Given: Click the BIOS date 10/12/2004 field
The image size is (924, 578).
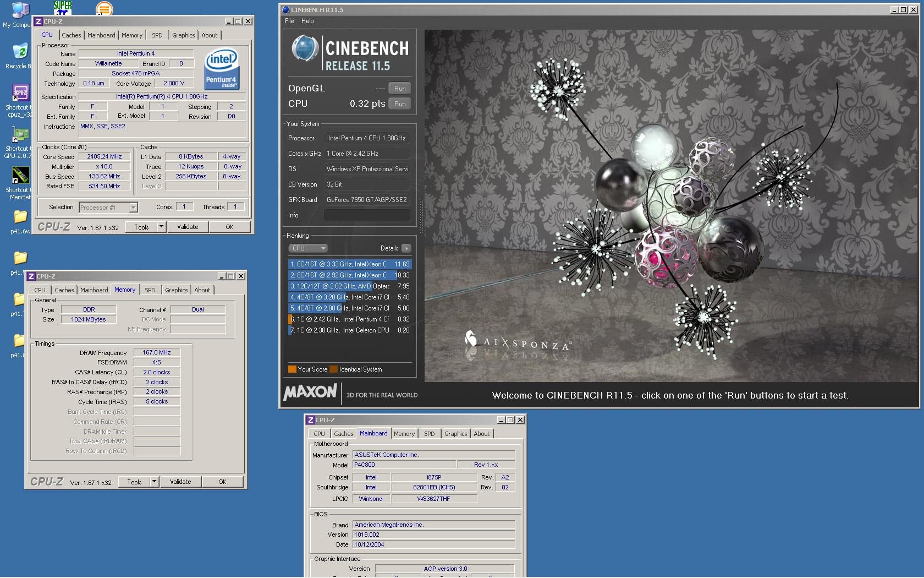Looking at the screenshot, I should [433, 544].
